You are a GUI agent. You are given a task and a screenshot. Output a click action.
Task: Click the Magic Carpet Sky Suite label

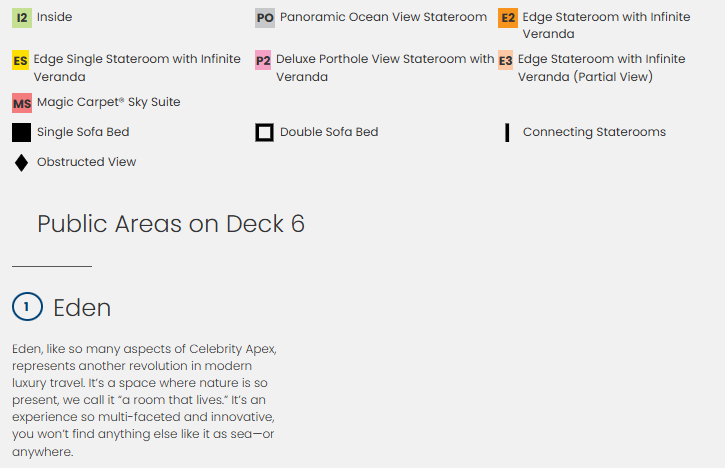click(108, 102)
